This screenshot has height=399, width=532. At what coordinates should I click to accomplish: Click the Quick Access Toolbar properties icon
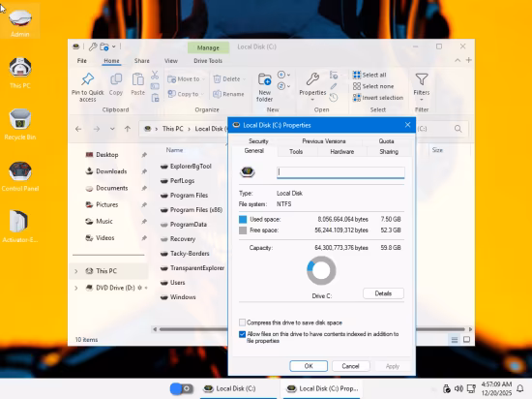click(x=93, y=46)
